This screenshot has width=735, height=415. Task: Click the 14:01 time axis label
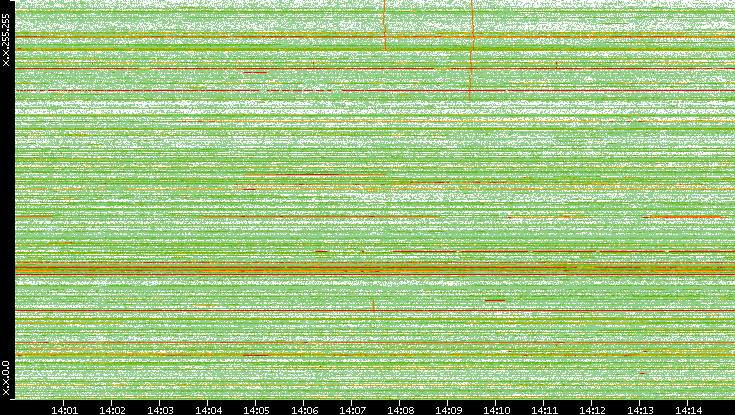[64, 410]
